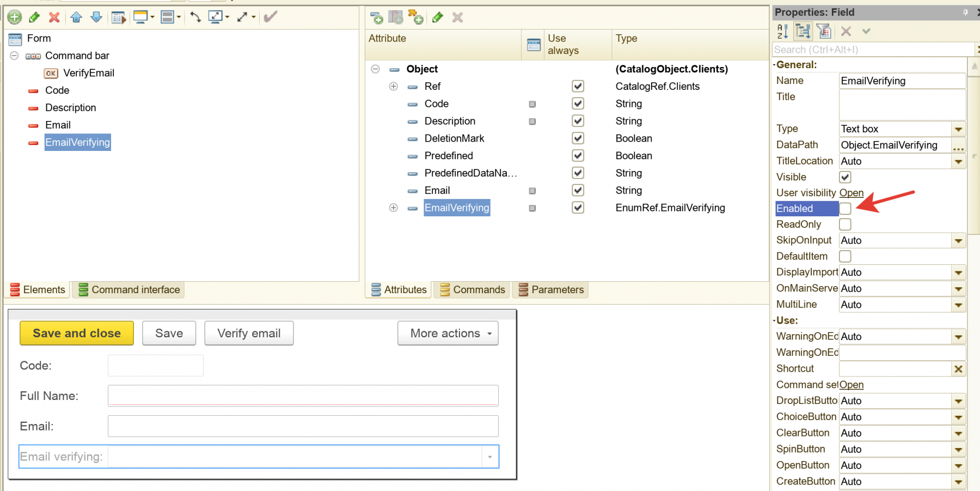Click the Add column icon in Attributes toolbar
The height and width of the screenshot is (491, 980).
(396, 17)
